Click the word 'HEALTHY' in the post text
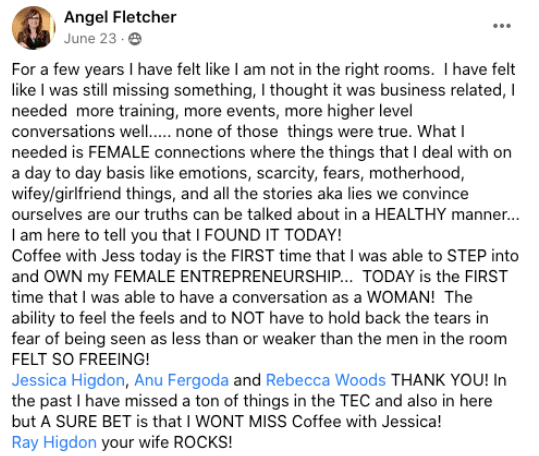 click(x=410, y=214)
